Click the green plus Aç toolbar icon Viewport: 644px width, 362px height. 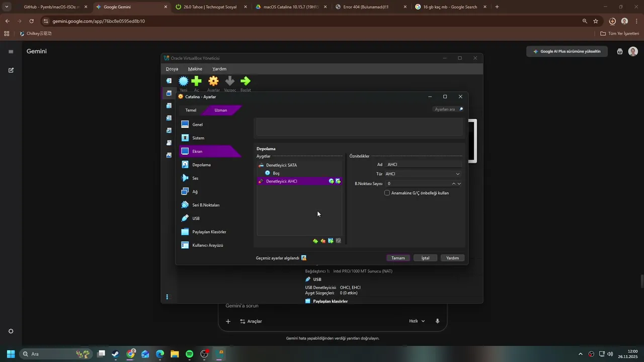197,81
